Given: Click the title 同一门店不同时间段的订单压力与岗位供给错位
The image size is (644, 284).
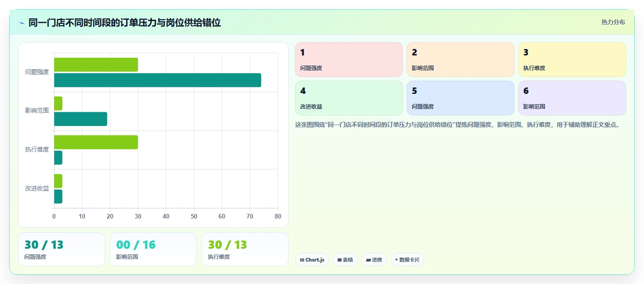Looking at the screenshot, I should [x=124, y=22].
